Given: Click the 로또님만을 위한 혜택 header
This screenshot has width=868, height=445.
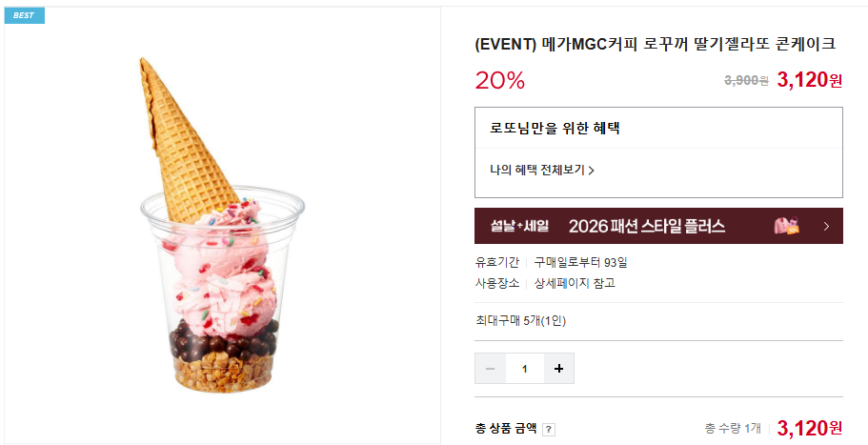Looking at the screenshot, I should pyautogui.click(x=555, y=129).
